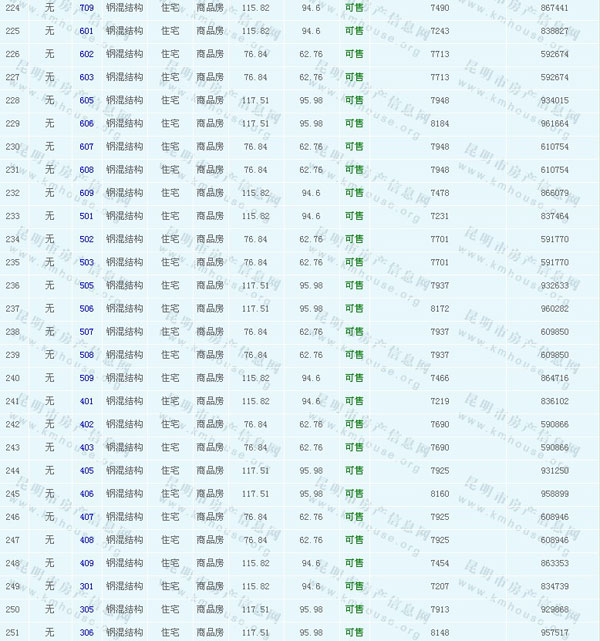
Task: Select room 602 hyperlink
Action: click(x=86, y=54)
